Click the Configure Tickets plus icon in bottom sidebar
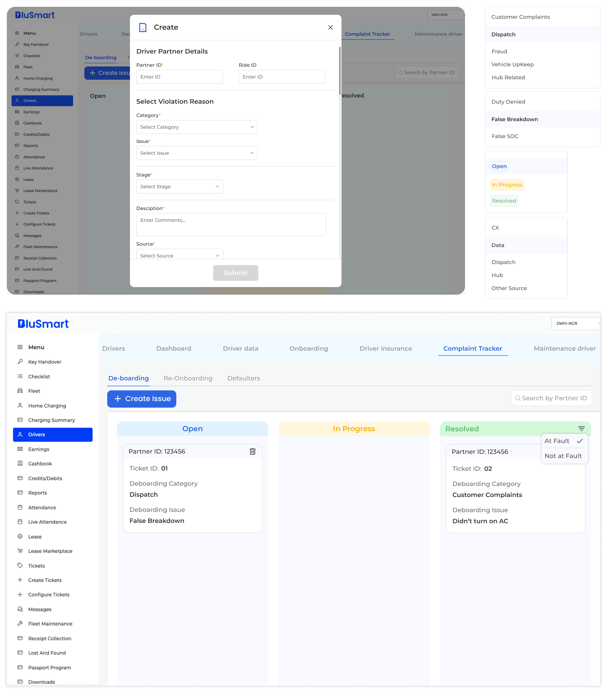 tap(20, 594)
